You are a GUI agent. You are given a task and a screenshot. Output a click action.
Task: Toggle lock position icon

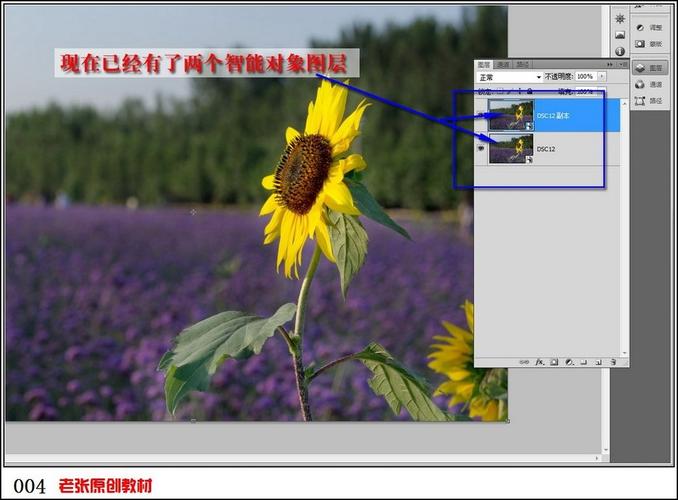520,91
